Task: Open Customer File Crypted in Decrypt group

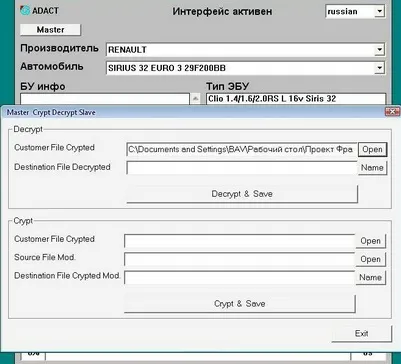Action: tap(372, 149)
